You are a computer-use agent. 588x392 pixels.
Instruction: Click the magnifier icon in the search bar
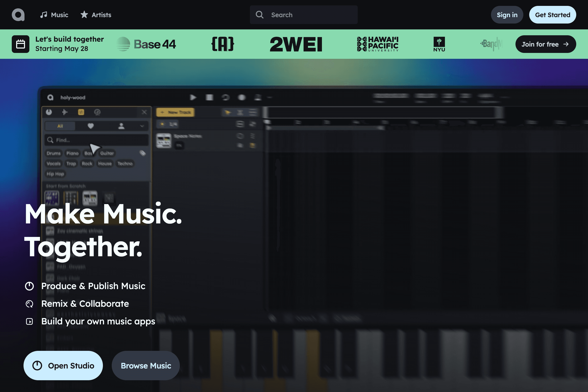point(259,15)
